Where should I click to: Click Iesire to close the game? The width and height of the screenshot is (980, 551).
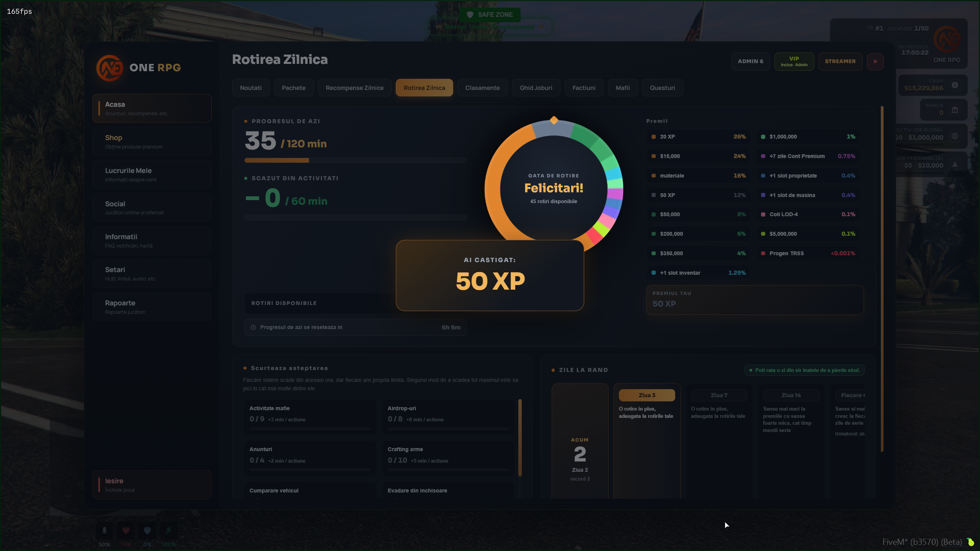(152, 485)
